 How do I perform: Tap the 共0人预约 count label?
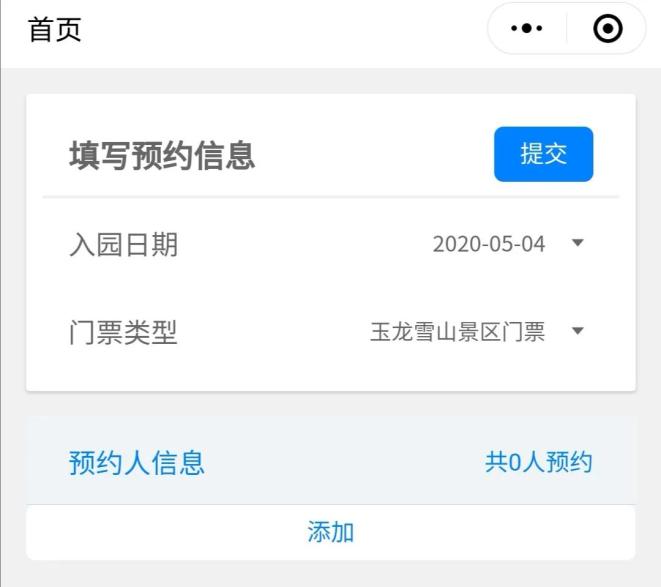[538, 462]
